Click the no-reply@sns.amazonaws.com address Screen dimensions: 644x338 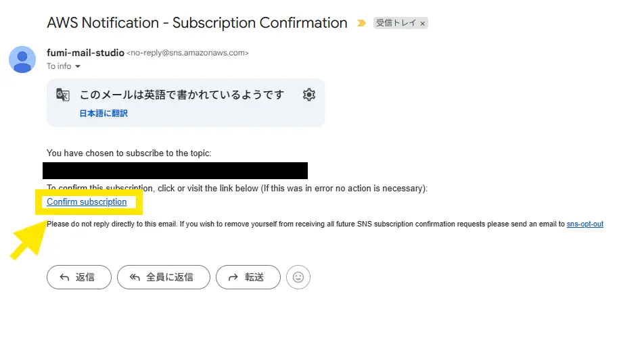pos(187,53)
